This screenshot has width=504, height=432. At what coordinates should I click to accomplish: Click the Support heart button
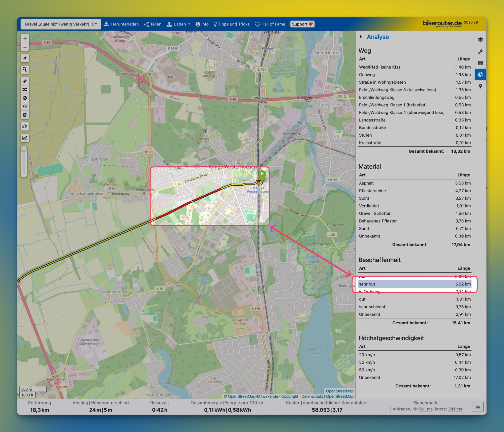[x=302, y=24]
